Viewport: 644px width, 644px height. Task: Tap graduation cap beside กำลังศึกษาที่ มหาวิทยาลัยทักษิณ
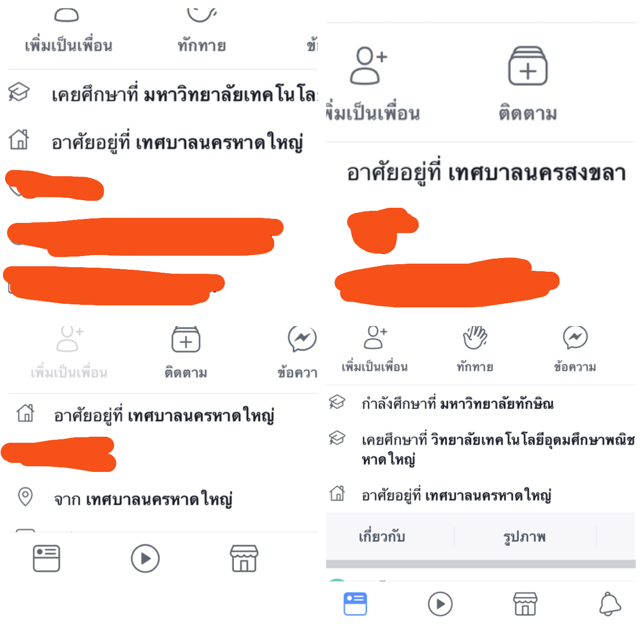click(x=337, y=402)
